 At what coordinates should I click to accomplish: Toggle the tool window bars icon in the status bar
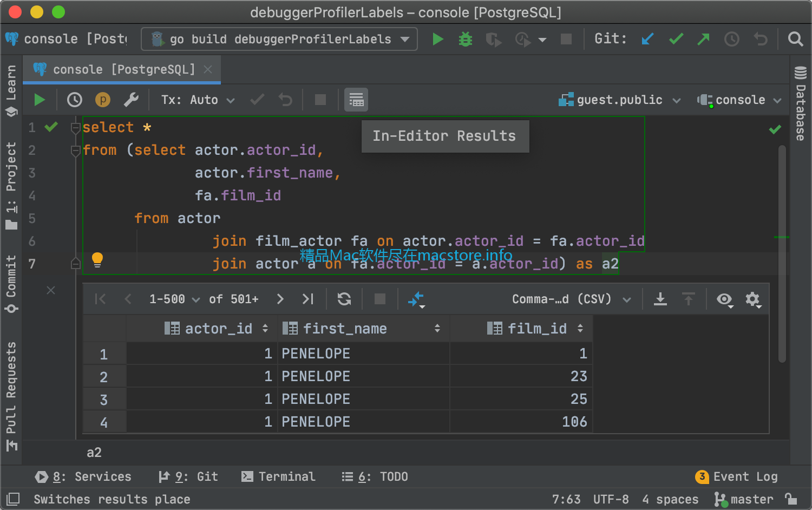pyautogui.click(x=12, y=499)
